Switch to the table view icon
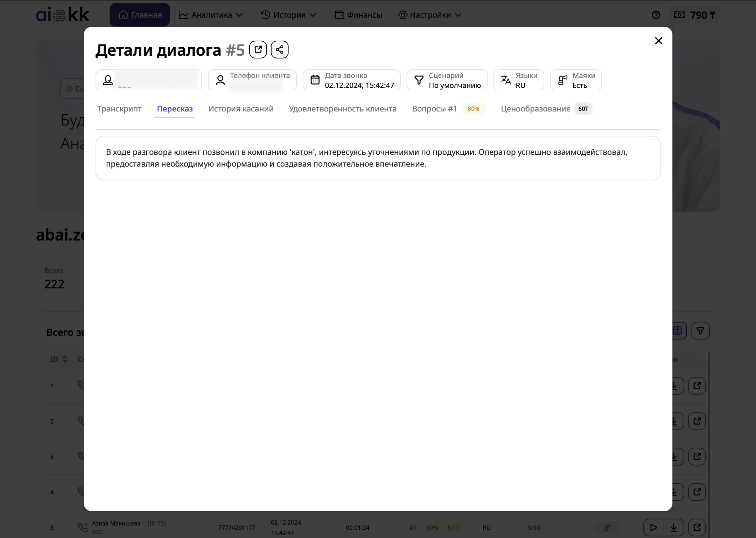 pos(678,331)
